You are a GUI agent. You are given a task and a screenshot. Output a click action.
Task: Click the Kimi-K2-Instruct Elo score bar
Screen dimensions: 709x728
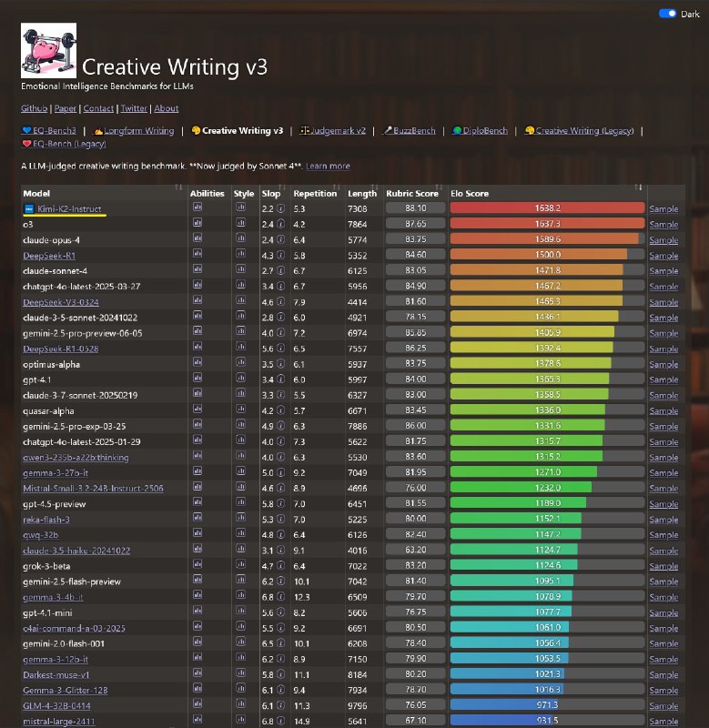coord(547,208)
